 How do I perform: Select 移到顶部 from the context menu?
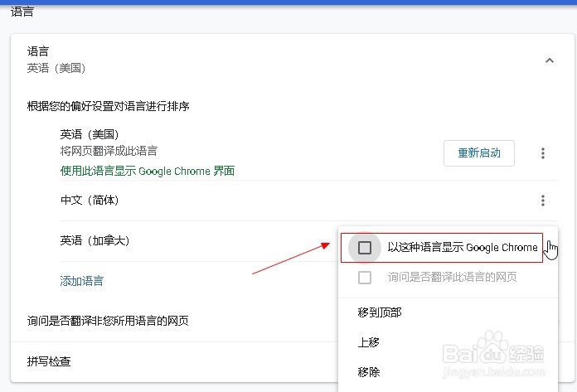pos(380,312)
